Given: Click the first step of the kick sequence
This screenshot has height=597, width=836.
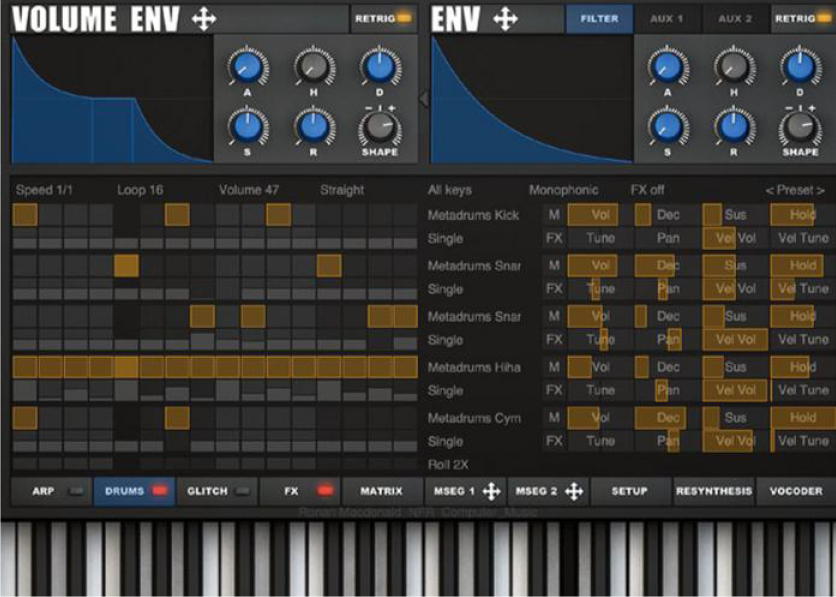Looking at the screenshot, I should [x=24, y=215].
